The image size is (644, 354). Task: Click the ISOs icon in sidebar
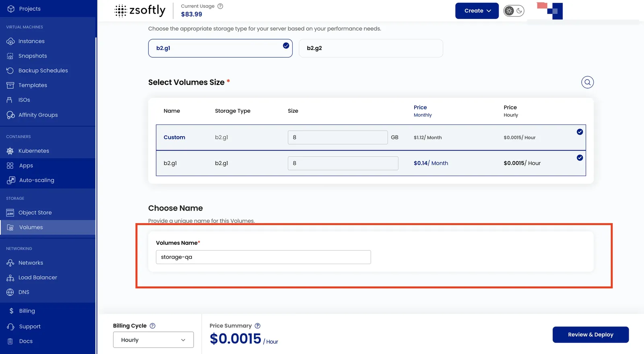[x=10, y=100]
